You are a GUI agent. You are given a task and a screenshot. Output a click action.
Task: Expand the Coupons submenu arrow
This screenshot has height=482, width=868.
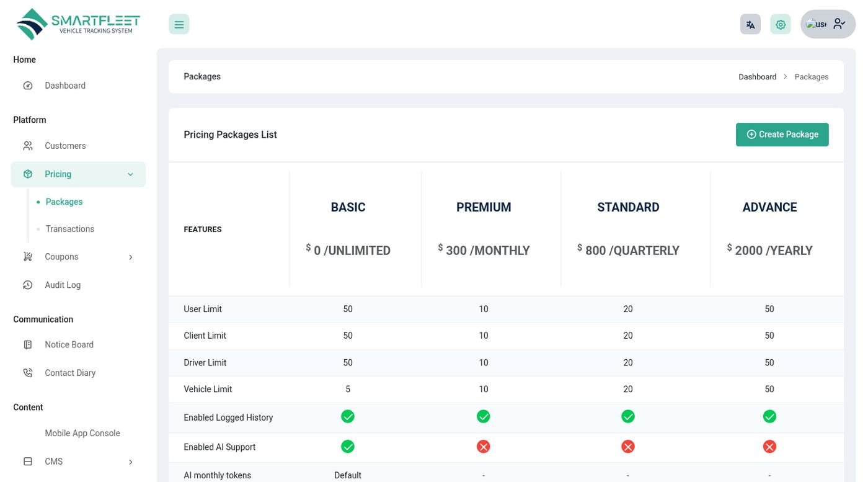(130, 257)
